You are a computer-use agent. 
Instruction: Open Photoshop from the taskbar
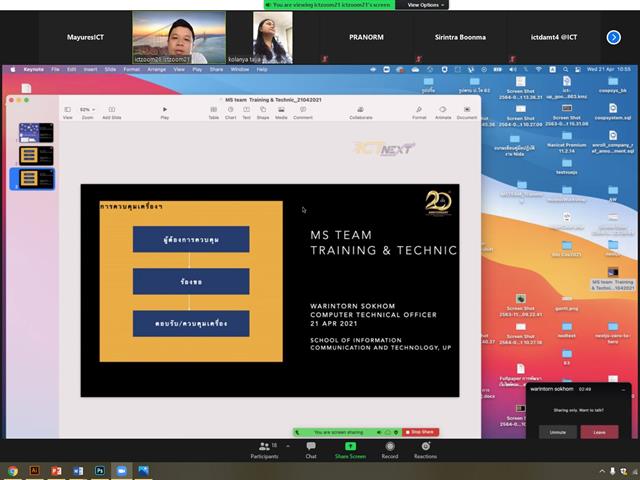pos(100,471)
